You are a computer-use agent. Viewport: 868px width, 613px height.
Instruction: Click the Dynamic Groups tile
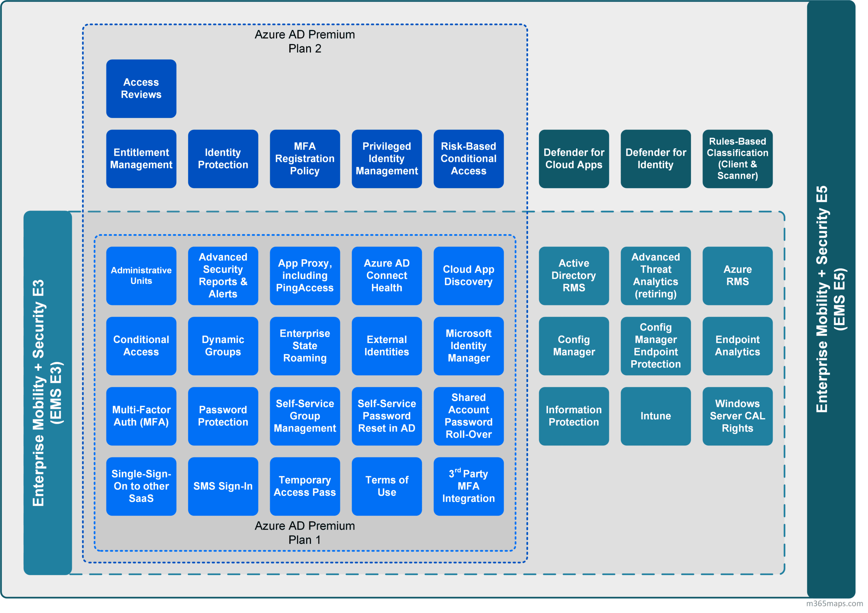click(x=223, y=346)
